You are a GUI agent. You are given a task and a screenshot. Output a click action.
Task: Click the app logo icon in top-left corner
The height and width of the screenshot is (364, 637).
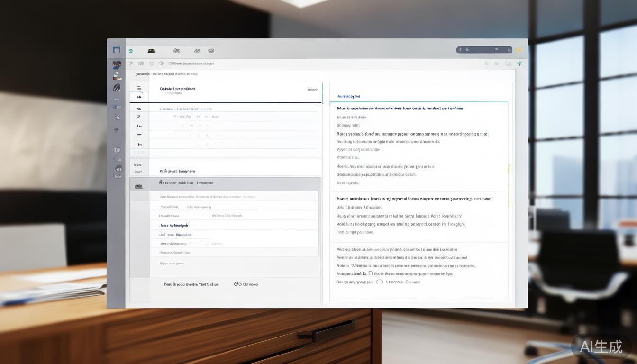pyautogui.click(x=116, y=50)
